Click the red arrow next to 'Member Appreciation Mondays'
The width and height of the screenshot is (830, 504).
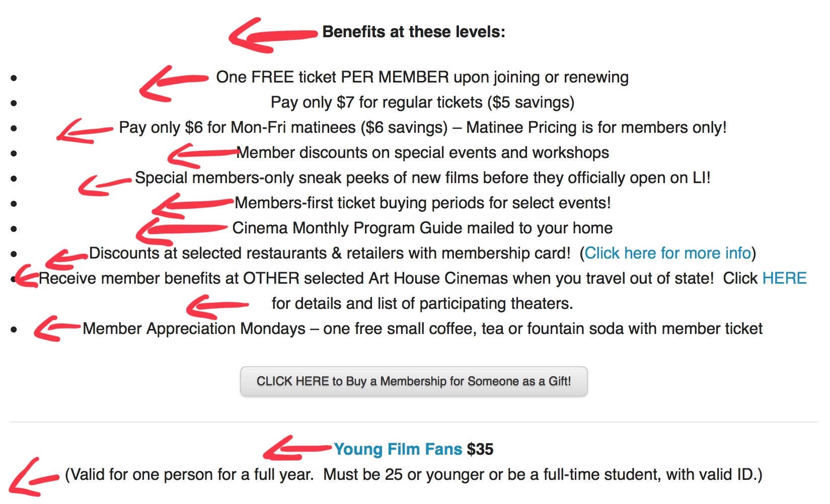(57, 328)
